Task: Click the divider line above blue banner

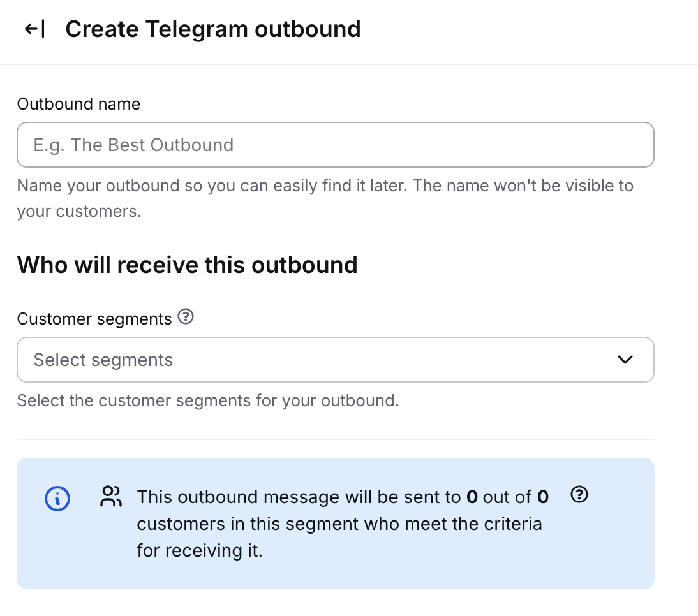Action: (335, 439)
